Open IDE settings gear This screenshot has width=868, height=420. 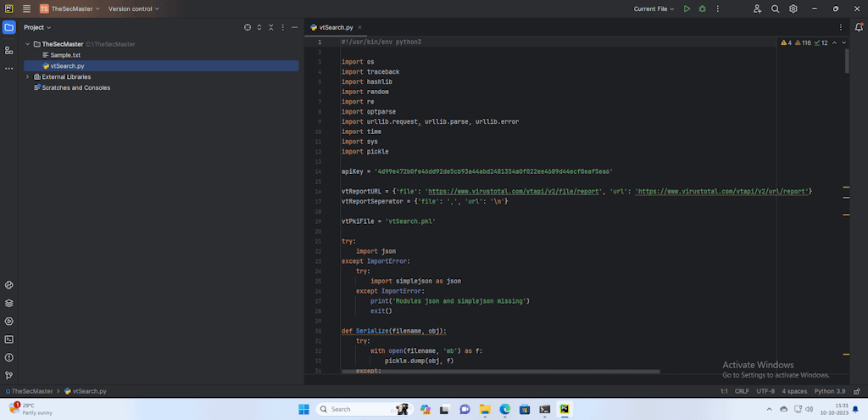[x=793, y=8]
